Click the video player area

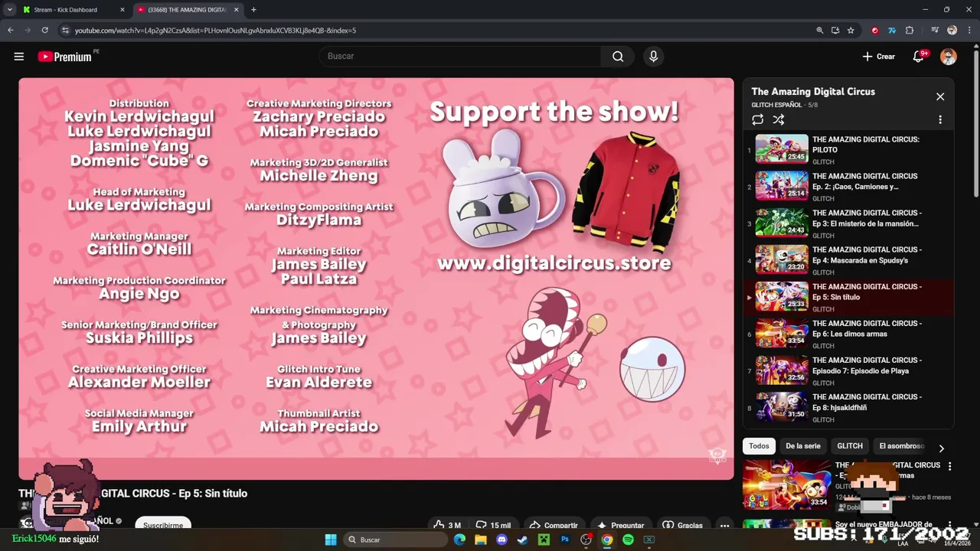(x=376, y=279)
